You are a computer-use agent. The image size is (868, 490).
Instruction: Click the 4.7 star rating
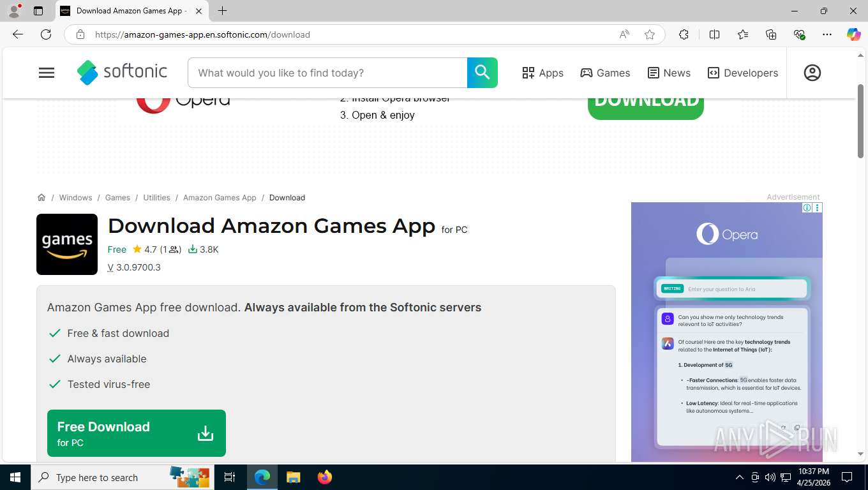144,249
